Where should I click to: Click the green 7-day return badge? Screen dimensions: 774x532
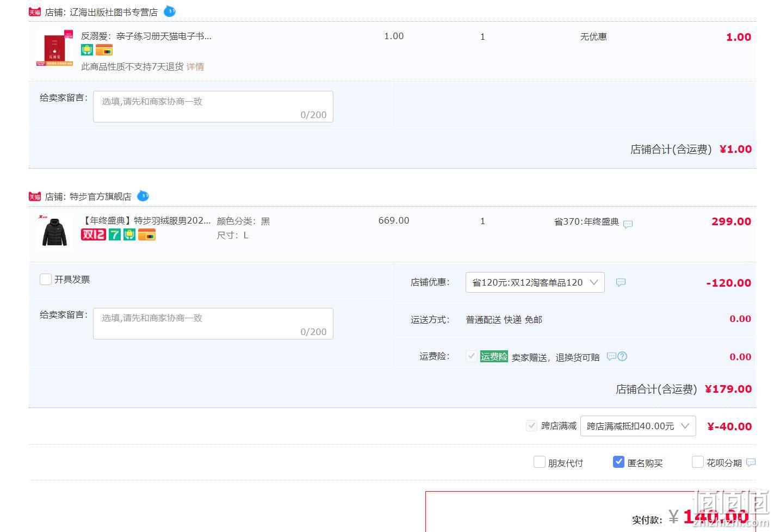(x=114, y=234)
